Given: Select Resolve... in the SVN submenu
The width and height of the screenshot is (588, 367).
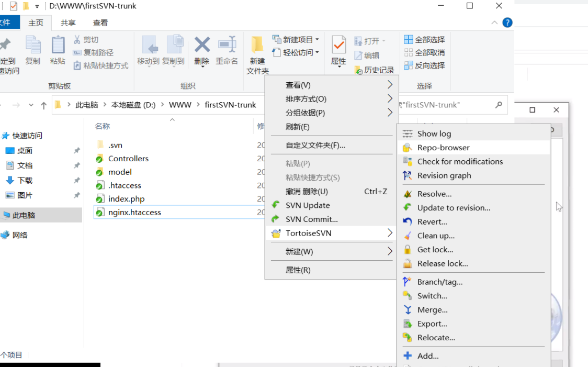Looking at the screenshot, I should coord(473,194).
